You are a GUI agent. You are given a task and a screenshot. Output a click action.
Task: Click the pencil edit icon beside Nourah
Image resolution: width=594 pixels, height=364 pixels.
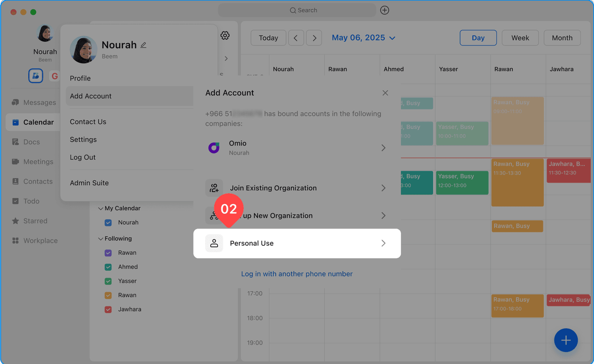click(143, 45)
